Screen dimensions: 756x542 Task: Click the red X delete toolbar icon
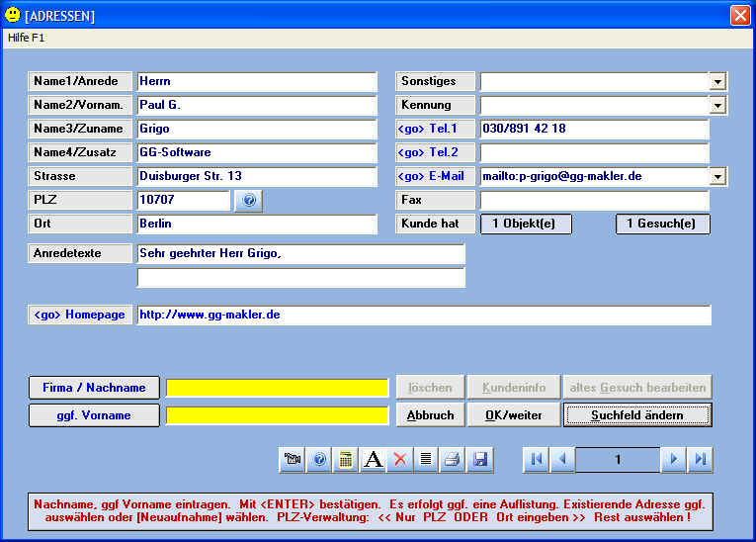pos(399,459)
